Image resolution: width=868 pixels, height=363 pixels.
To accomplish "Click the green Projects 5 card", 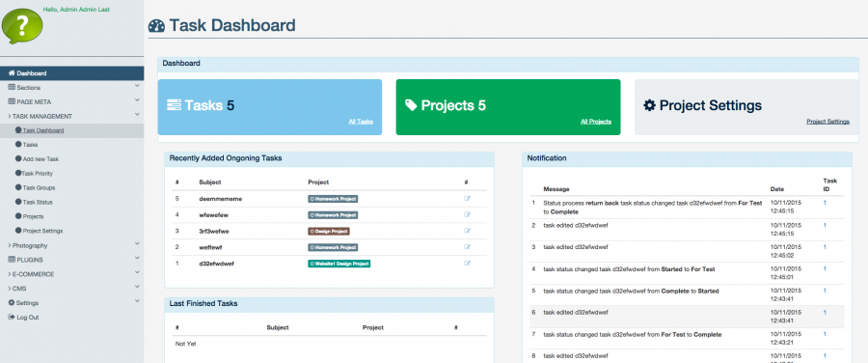I will 508,107.
